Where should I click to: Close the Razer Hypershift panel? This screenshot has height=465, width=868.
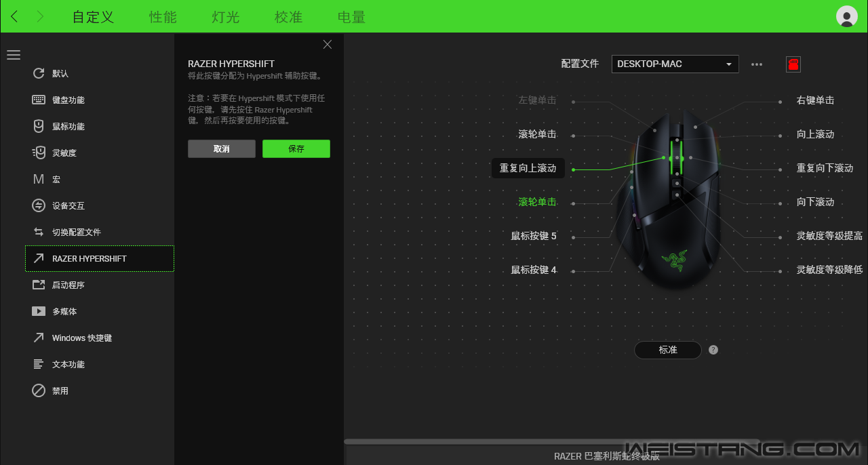[328, 45]
